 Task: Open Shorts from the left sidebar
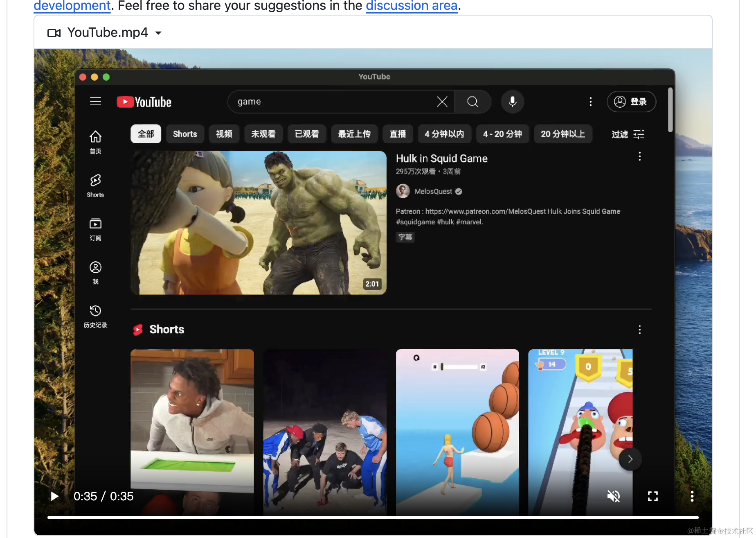point(95,186)
